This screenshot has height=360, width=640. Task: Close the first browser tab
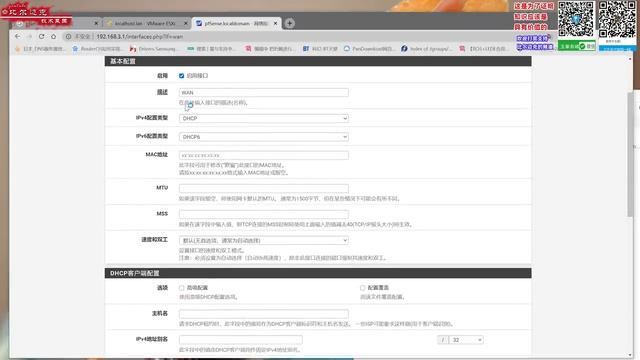[96, 23]
